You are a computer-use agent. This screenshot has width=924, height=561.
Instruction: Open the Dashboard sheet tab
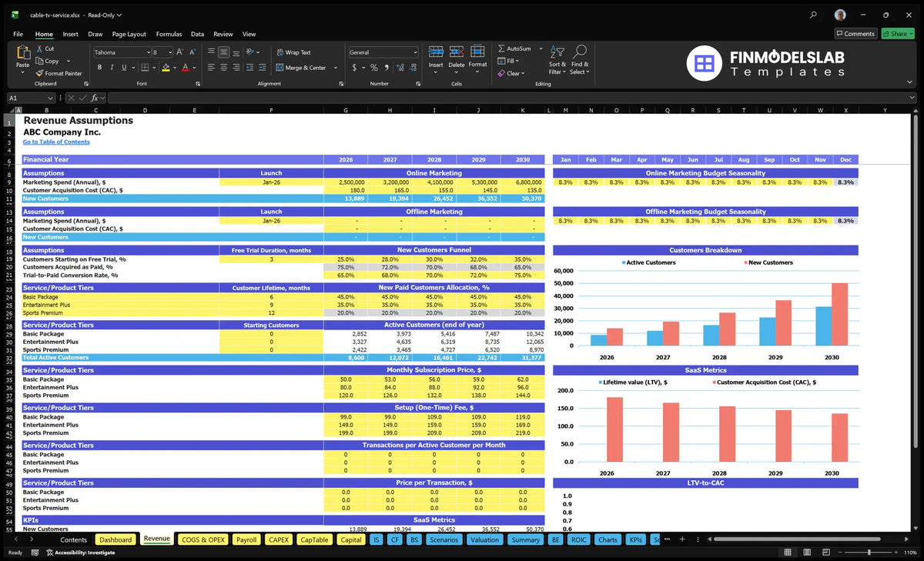[115, 539]
